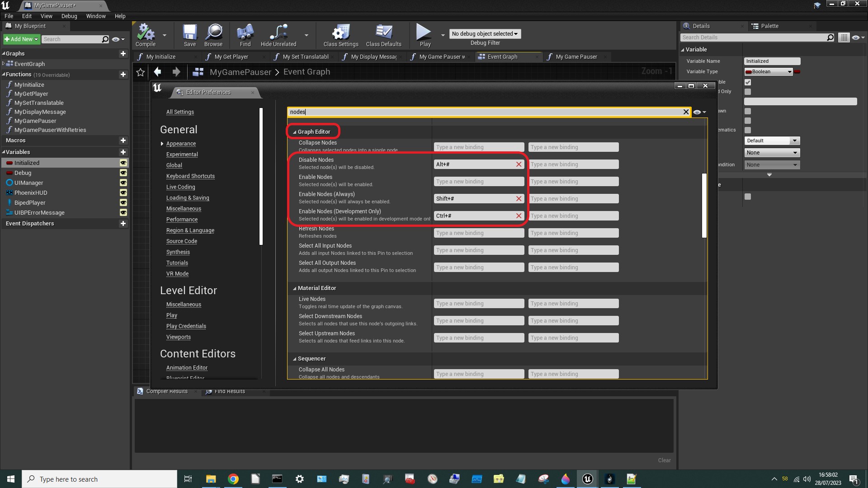Uncheck the Instance Editable checkbox
Viewport: 868px width, 488px height.
(x=748, y=82)
